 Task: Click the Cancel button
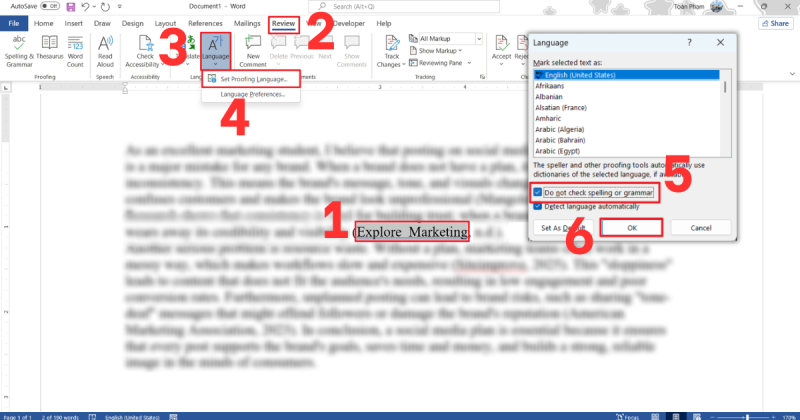pos(701,228)
